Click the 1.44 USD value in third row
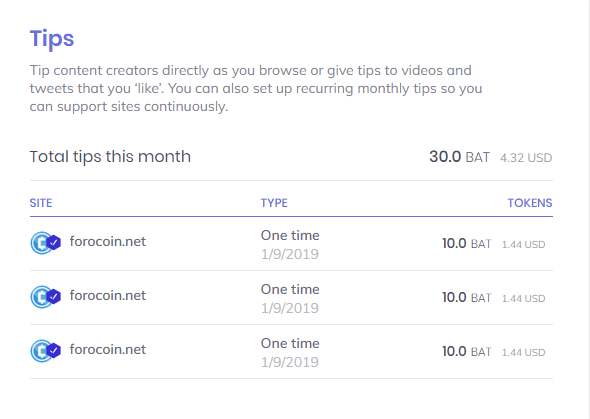This screenshot has width=590, height=419. (523, 352)
